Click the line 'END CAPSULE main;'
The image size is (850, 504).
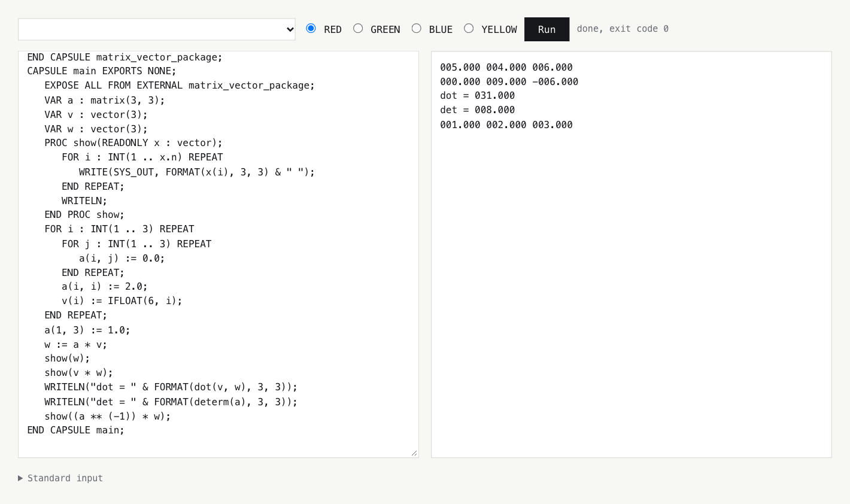pyautogui.click(x=76, y=430)
